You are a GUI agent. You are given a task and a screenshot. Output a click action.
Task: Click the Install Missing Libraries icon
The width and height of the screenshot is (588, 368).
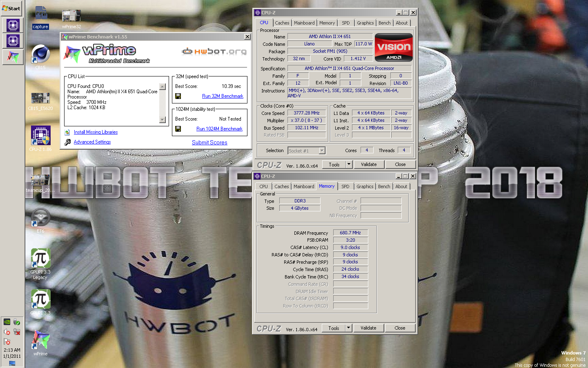point(67,132)
